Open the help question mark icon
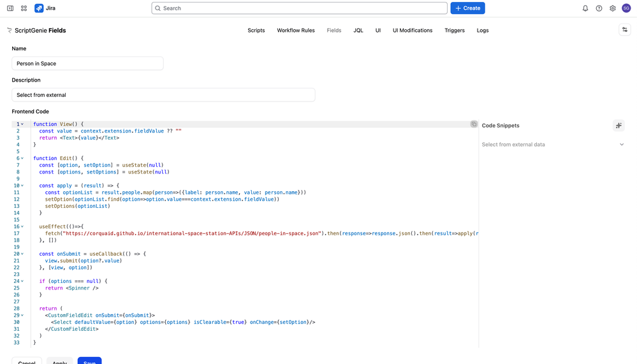The image size is (637, 364). pyautogui.click(x=599, y=8)
